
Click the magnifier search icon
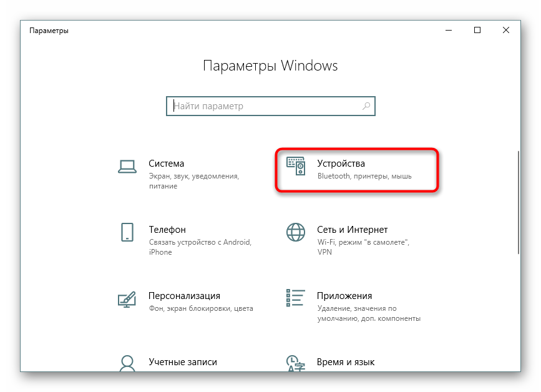tap(366, 106)
